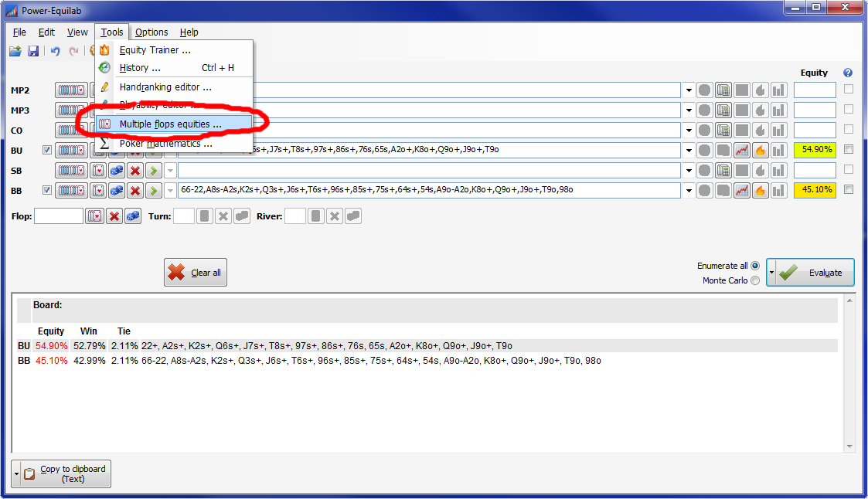Open the File menu

19,32
